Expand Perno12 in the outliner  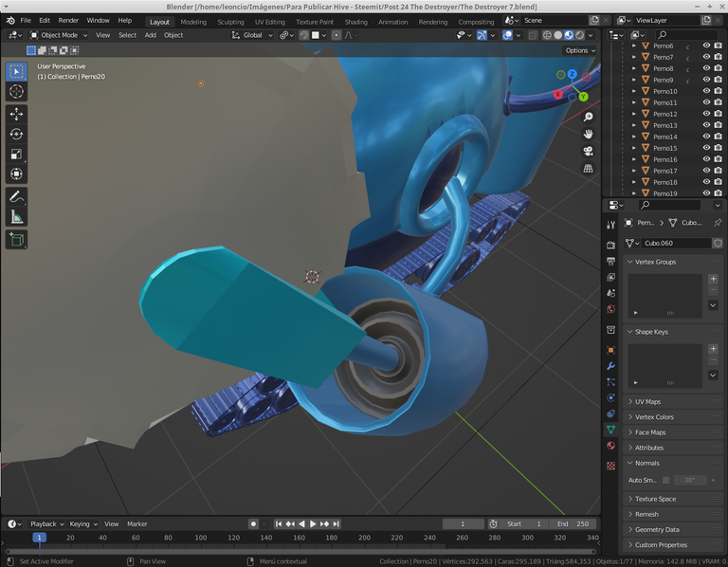coord(634,114)
